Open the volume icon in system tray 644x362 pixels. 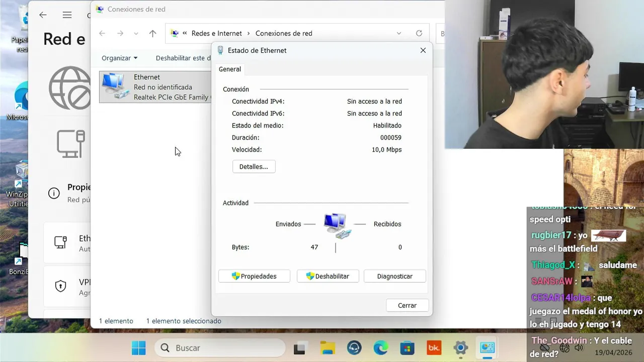click(579, 348)
